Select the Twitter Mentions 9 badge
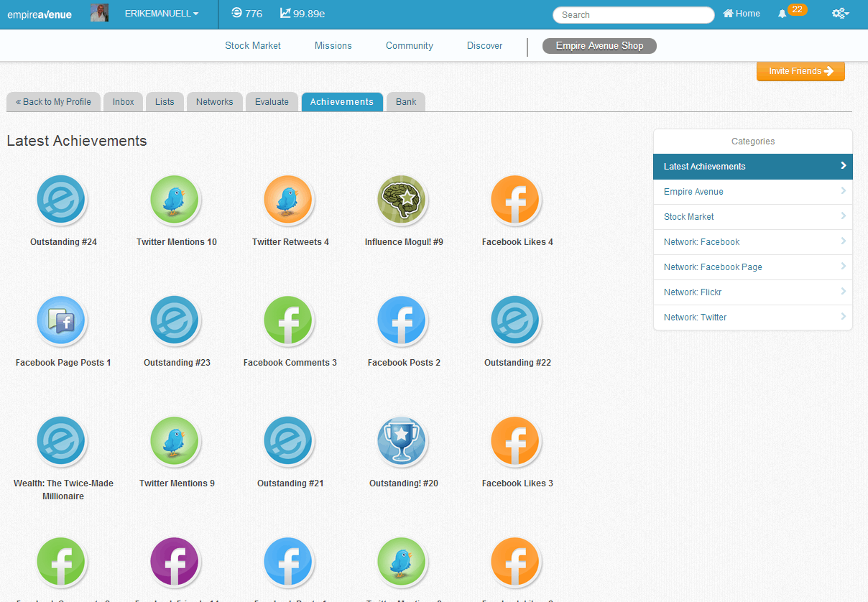 [x=175, y=441]
